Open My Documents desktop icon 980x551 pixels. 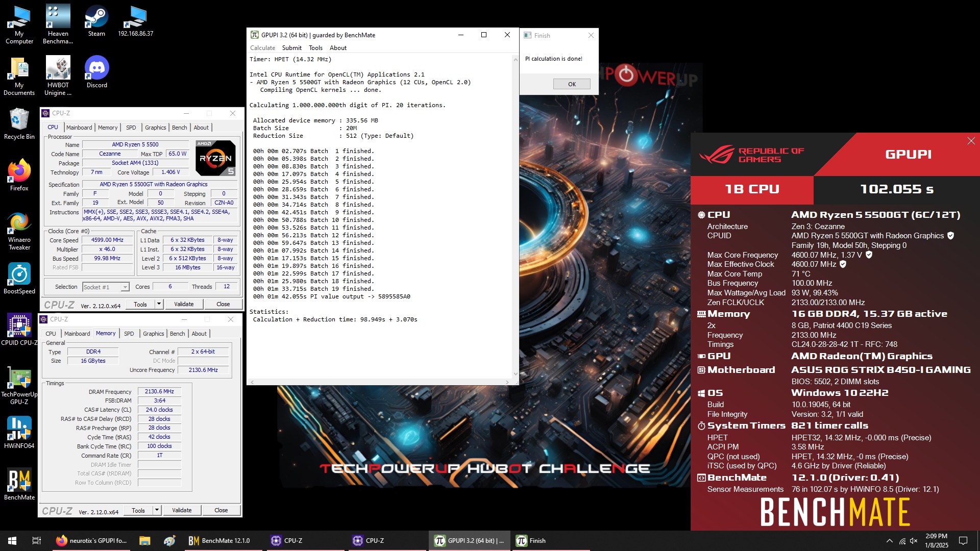pyautogui.click(x=19, y=77)
